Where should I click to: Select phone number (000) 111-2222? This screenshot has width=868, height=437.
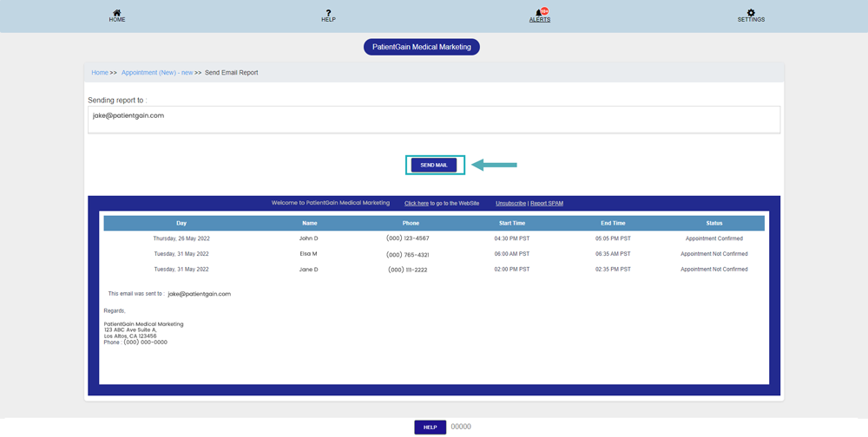tap(408, 270)
